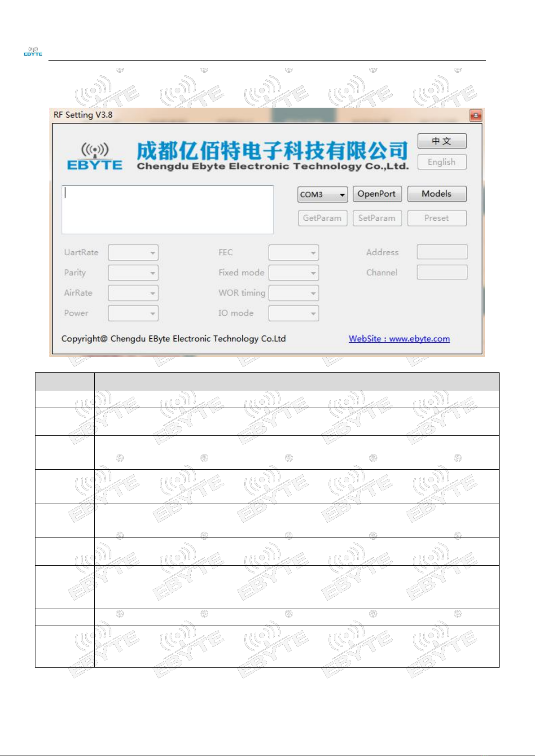Switch language to 中文
The height and width of the screenshot is (756, 535).
pyautogui.click(x=442, y=141)
